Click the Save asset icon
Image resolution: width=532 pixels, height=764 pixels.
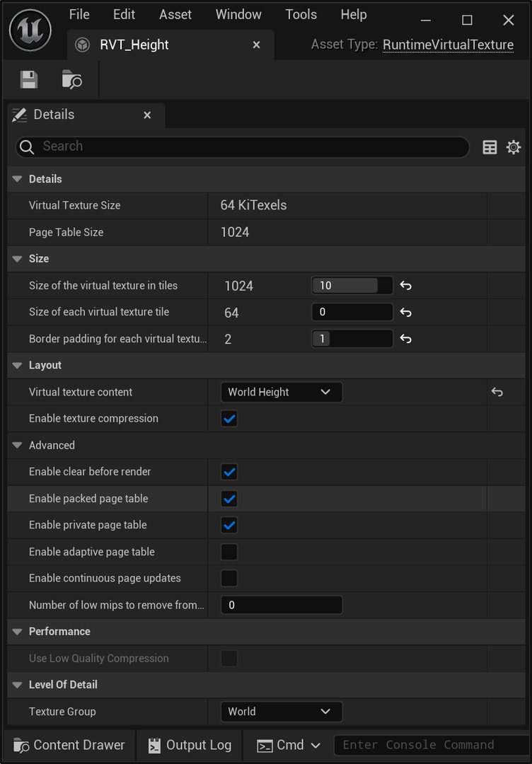click(28, 79)
